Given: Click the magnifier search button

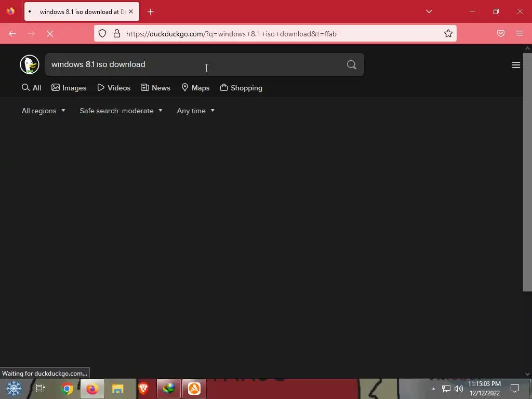Looking at the screenshot, I should pos(352,64).
